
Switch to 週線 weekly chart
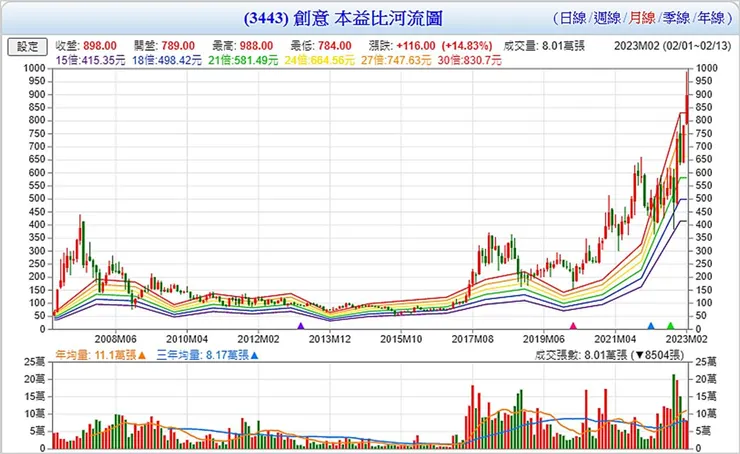[x=607, y=18]
